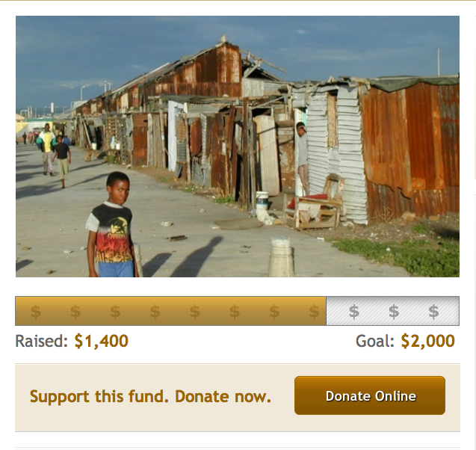Click 'Support this fund. Donate now.' text
476x450 pixels.
(150, 396)
